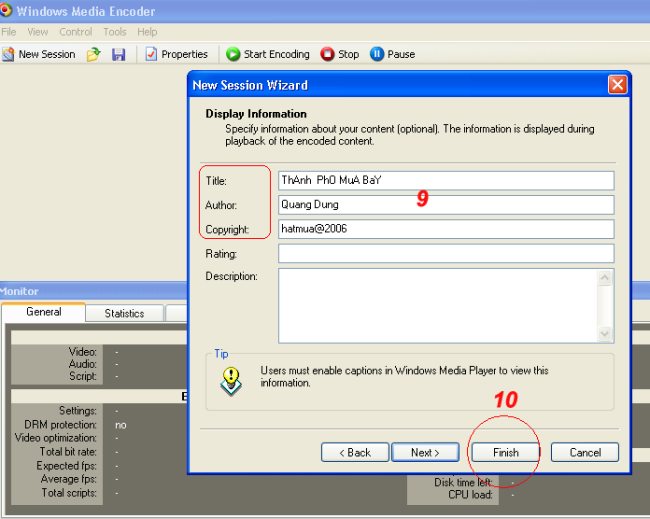The width and height of the screenshot is (650, 519).
Task: Switch to the Statistics tab
Action: tap(124, 313)
